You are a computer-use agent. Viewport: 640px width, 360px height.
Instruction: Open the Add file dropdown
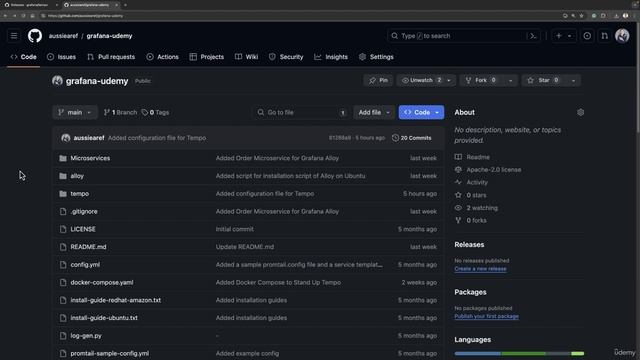(374, 112)
